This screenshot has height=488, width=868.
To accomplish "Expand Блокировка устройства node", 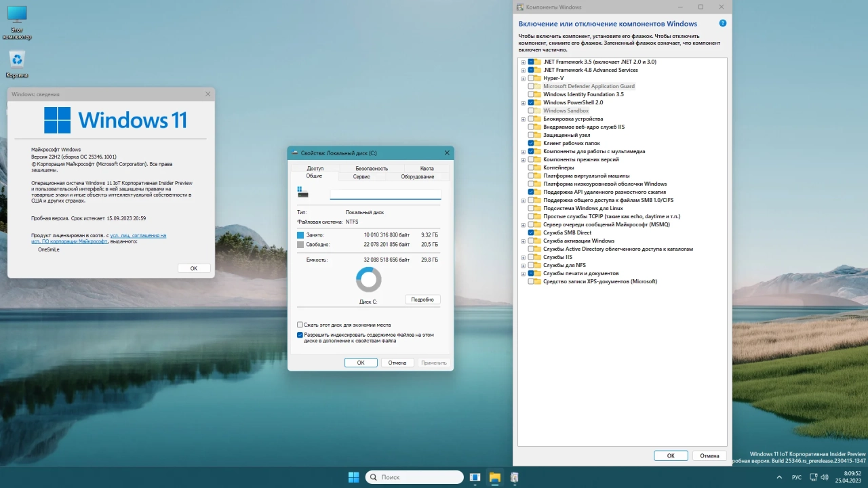I will [523, 119].
